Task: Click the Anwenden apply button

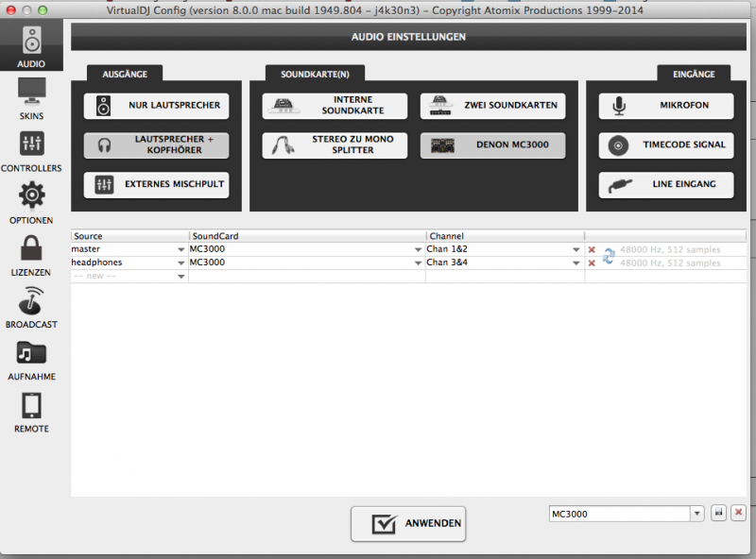Action: (408, 523)
